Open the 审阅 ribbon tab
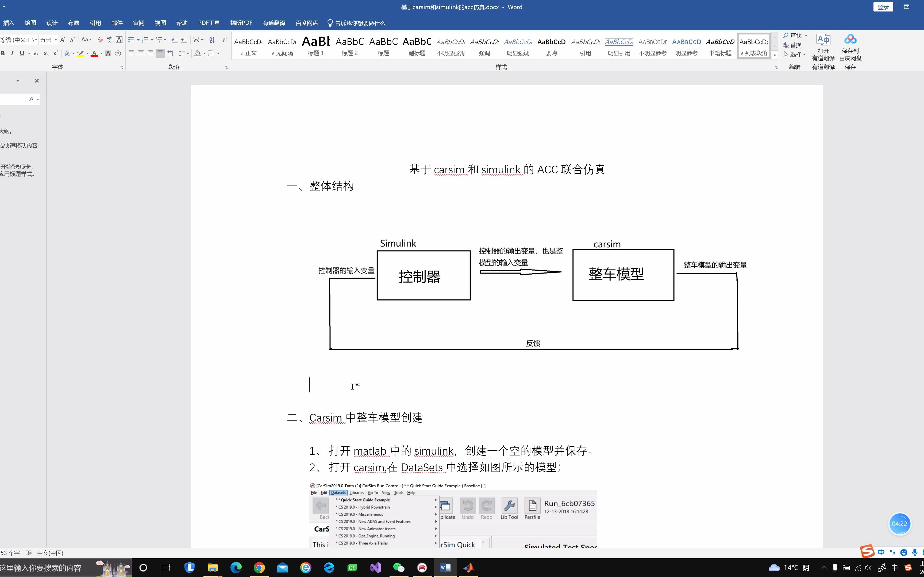The image size is (924, 577). tap(138, 23)
